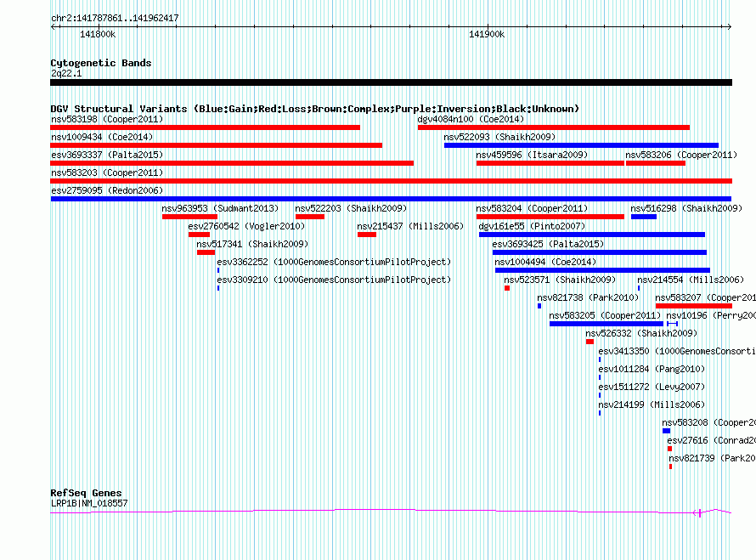This screenshot has height=560, width=756.
Task: Click the nsv1004494 (Coe2014) label
Action: coord(545,262)
